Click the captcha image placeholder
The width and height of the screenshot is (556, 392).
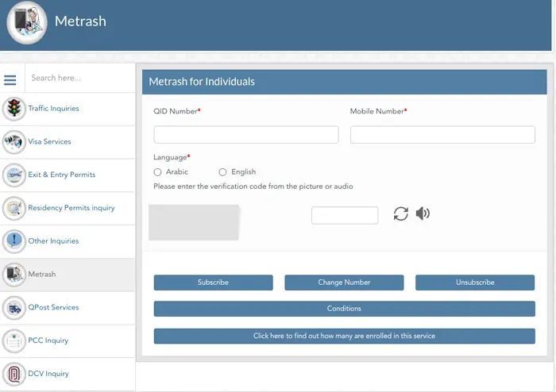coord(195,222)
